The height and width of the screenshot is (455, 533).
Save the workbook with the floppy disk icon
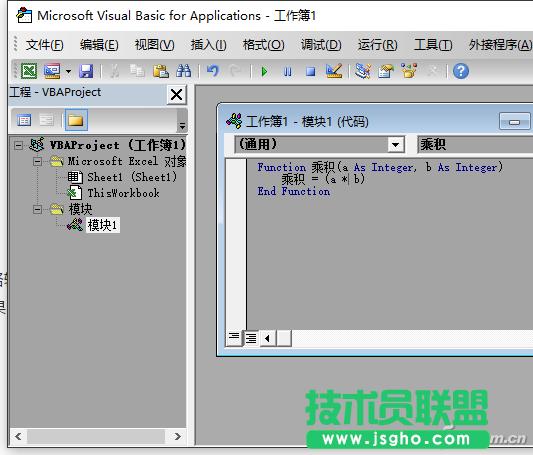86,71
